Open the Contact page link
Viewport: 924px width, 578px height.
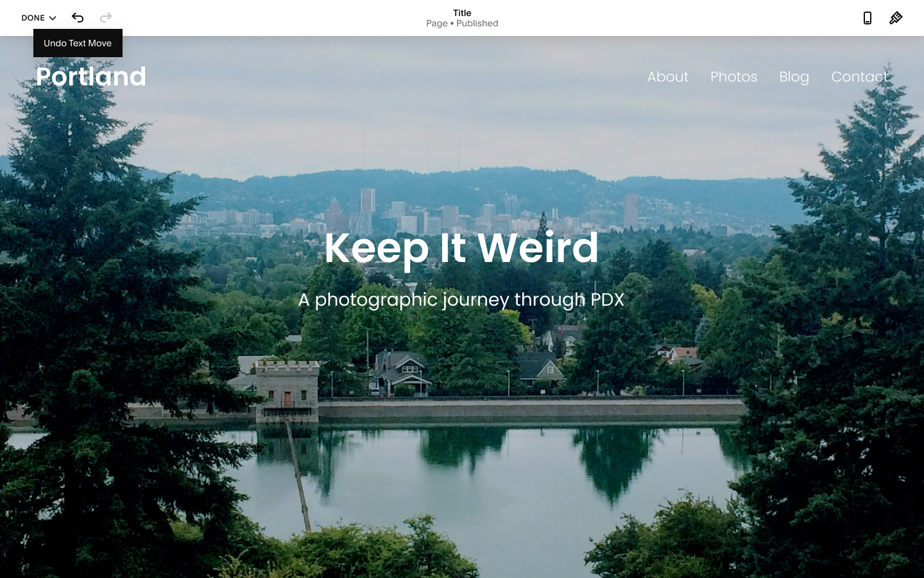pos(859,76)
